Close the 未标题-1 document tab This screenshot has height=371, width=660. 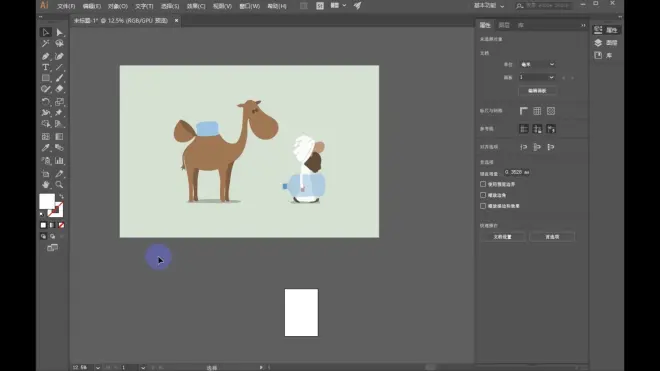176,21
